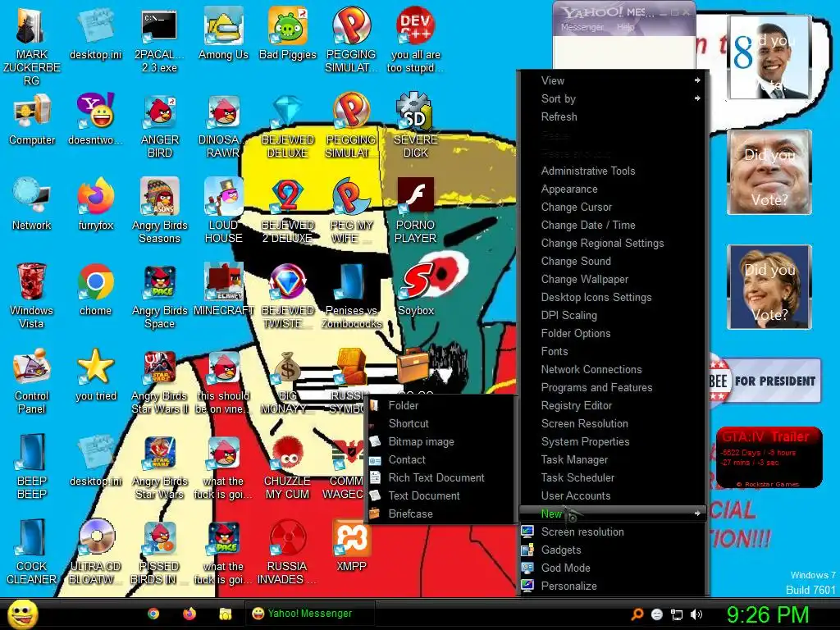Image resolution: width=840 pixels, height=630 pixels.
Task: Open Chrome from the taskbar
Action: point(153,614)
